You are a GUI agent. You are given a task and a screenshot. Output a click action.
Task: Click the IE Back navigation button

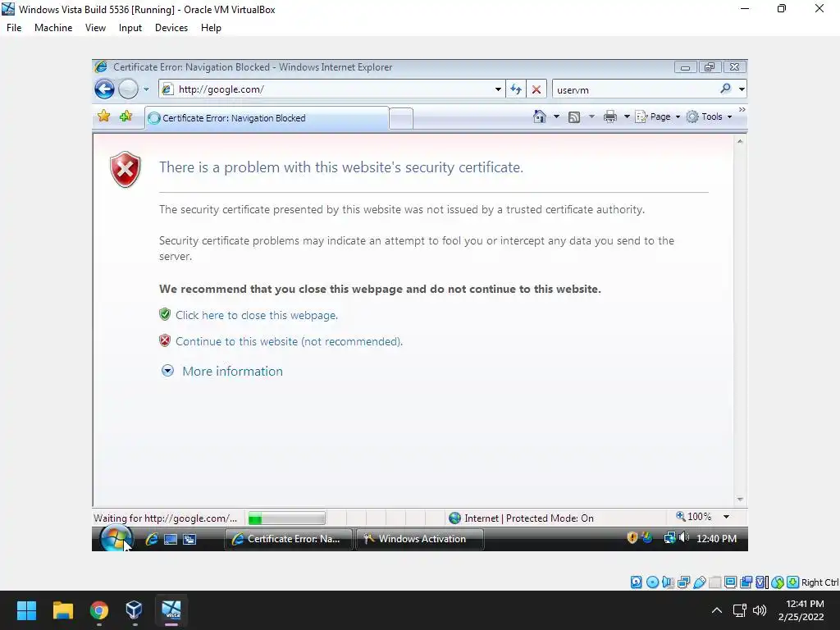pyautogui.click(x=104, y=89)
